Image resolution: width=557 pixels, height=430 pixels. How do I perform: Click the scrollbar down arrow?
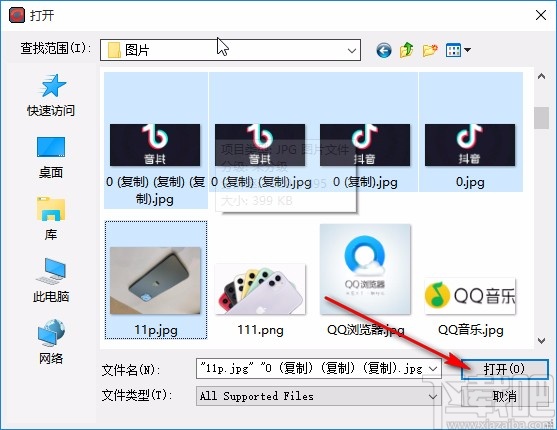tap(541, 341)
